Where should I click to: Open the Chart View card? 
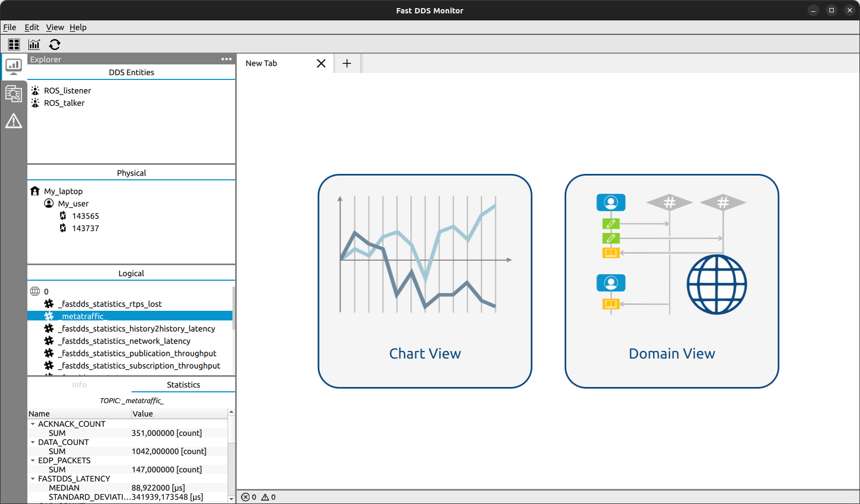click(425, 281)
